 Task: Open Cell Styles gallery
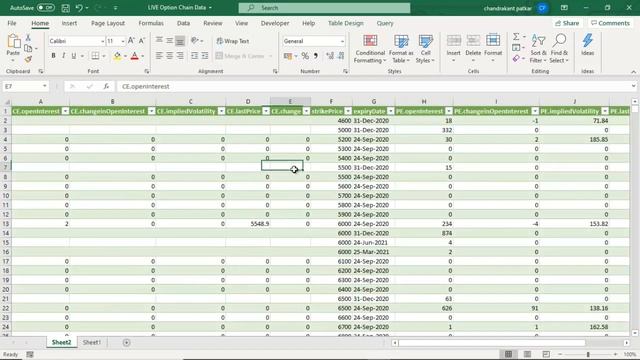(425, 49)
